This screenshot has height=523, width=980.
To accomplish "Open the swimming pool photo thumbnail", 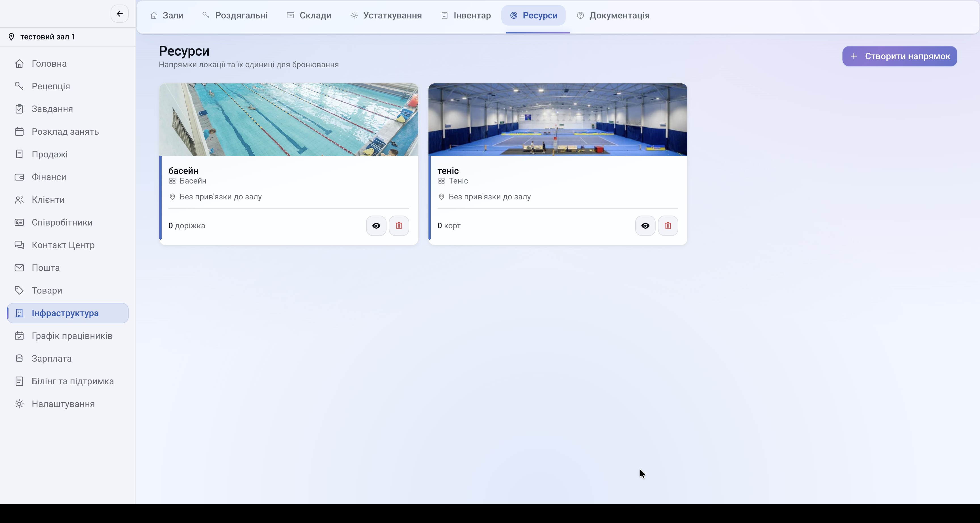I will pyautogui.click(x=289, y=119).
